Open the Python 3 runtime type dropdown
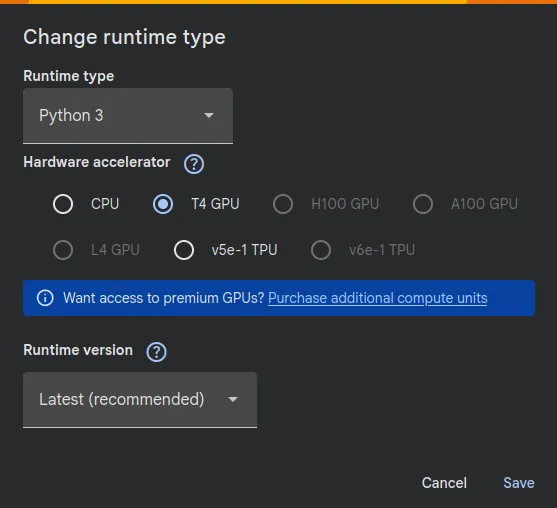Screen dimensions: 557x508 (128, 116)
